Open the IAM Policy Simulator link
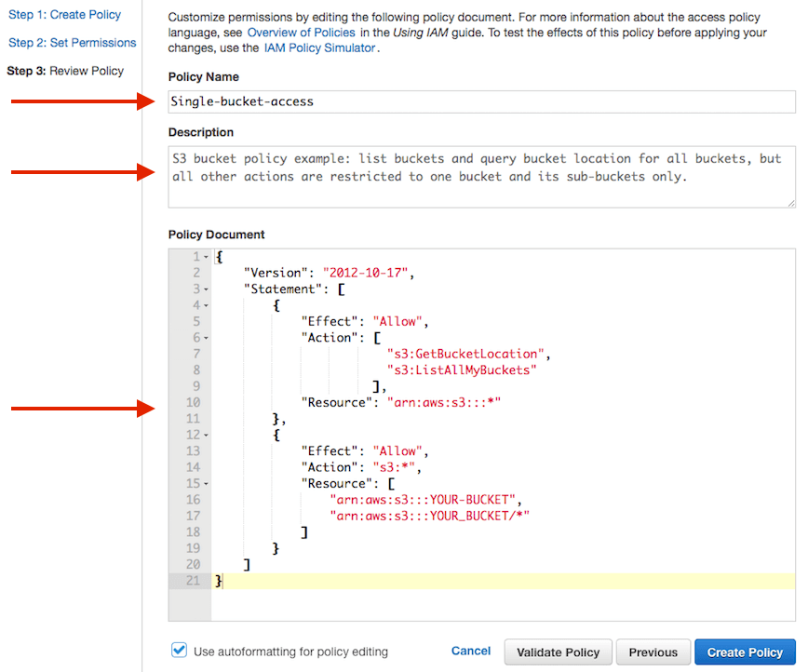 point(319,47)
